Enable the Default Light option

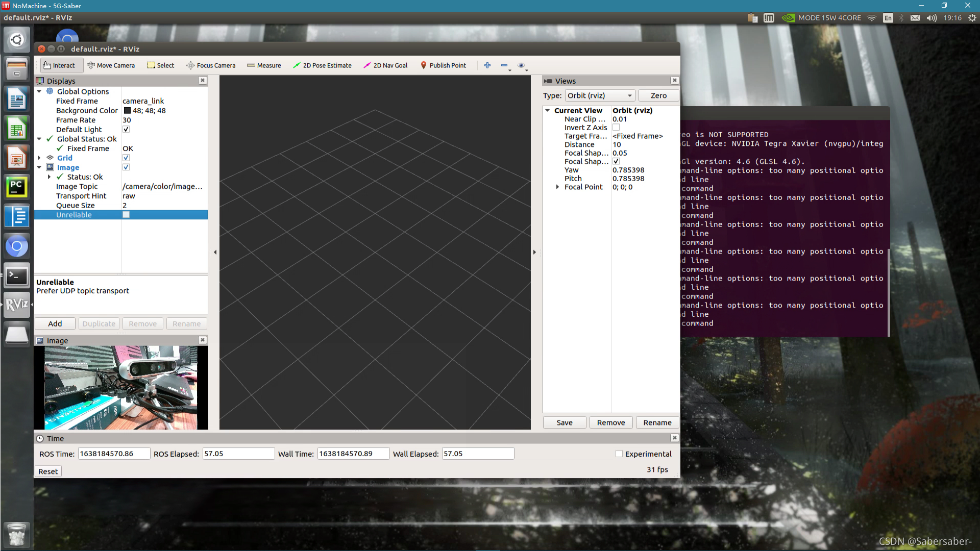pyautogui.click(x=126, y=129)
